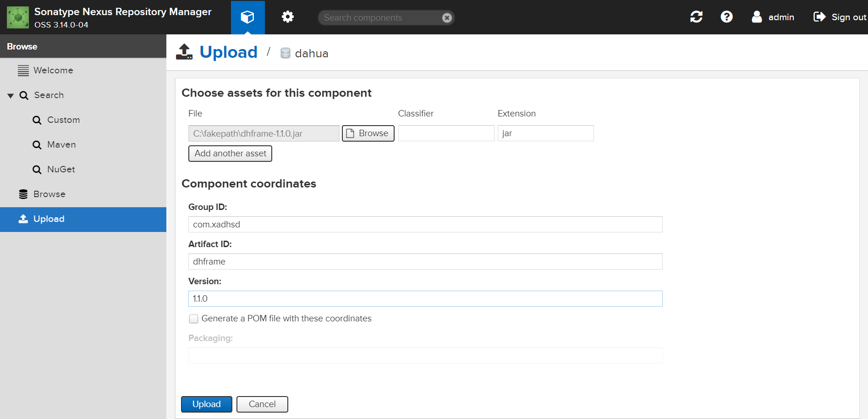Click the Browse sidebar header
The image size is (868, 419).
click(x=83, y=46)
